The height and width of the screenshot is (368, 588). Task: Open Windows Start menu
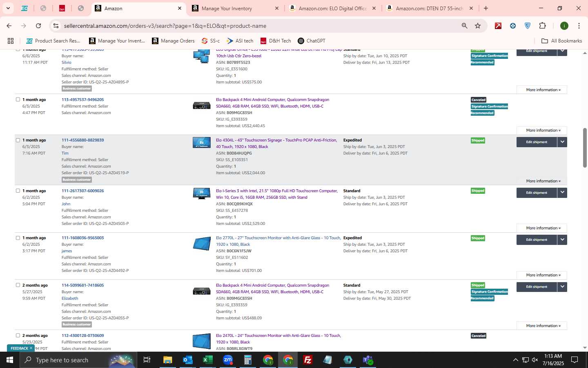[10, 360]
